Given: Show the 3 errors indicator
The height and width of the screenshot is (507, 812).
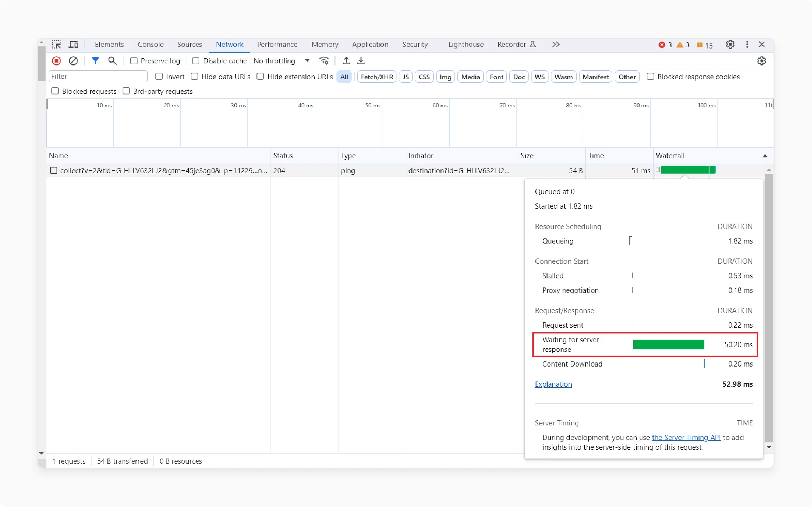Looking at the screenshot, I should tap(665, 45).
